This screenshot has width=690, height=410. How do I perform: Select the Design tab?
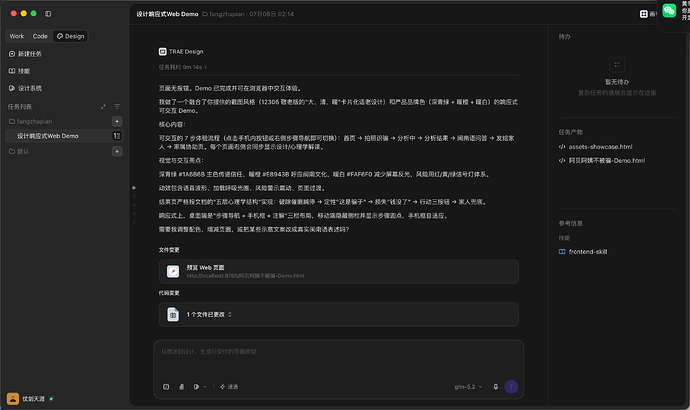pos(70,36)
